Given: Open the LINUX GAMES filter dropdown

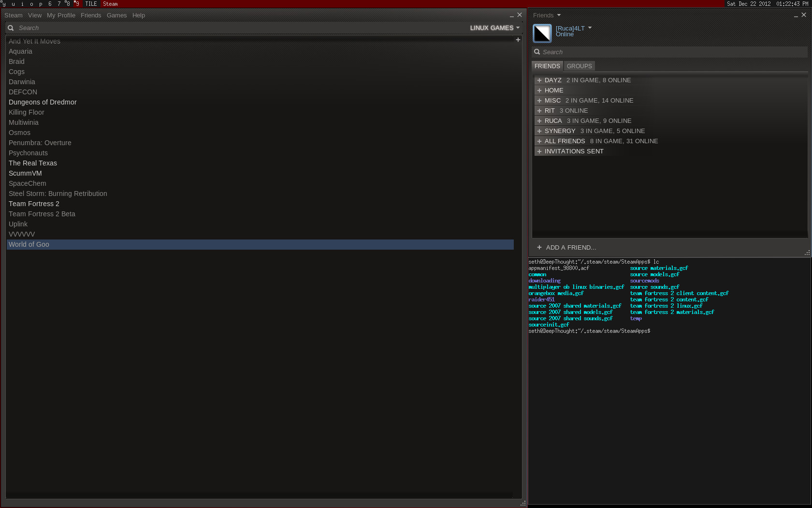Looking at the screenshot, I should (x=494, y=28).
